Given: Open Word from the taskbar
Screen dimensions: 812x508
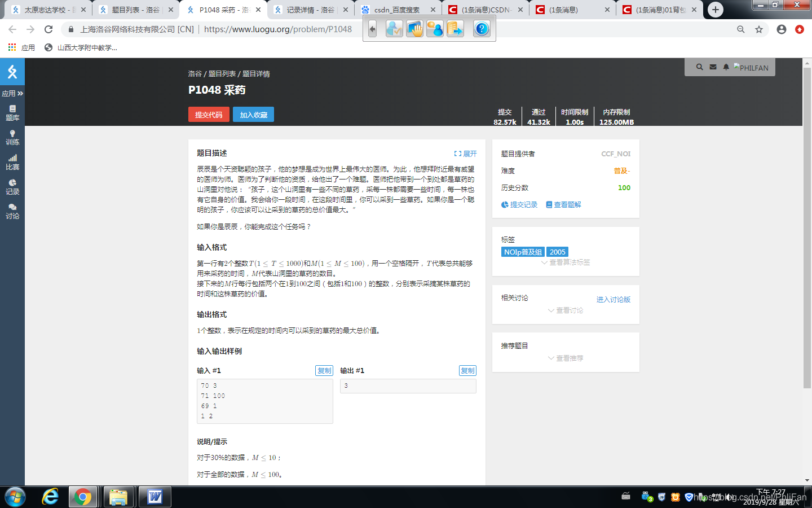Looking at the screenshot, I should point(155,497).
